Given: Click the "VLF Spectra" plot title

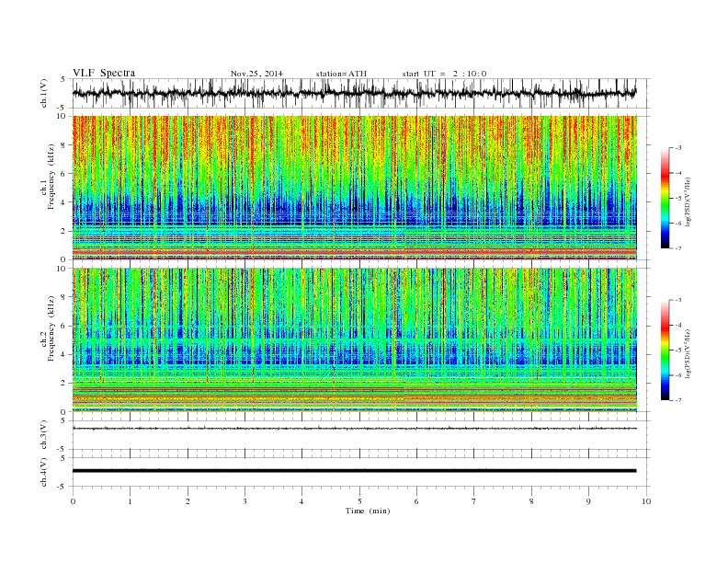Looking at the screenshot, I should pyautogui.click(x=104, y=73).
